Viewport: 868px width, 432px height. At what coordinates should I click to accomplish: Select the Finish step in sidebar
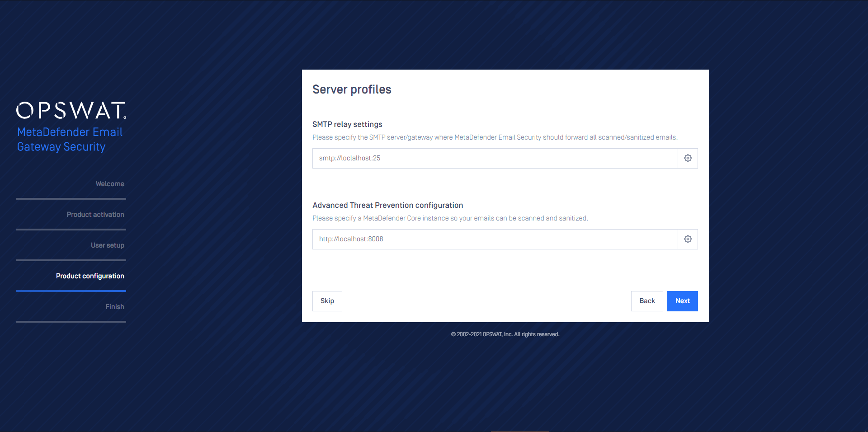coord(115,307)
